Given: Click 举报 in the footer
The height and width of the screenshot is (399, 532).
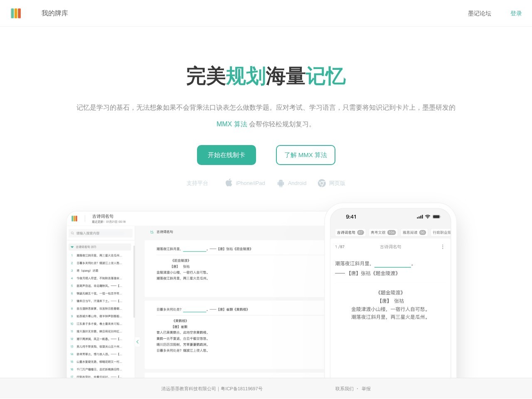Looking at the screenshot, I should 366,389.
